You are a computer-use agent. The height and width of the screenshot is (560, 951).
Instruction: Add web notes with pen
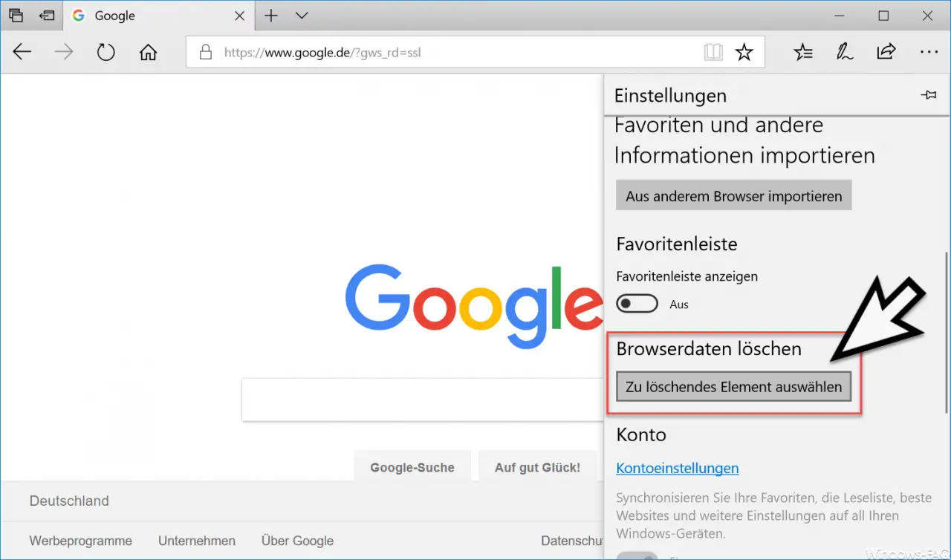pos(845,52)
